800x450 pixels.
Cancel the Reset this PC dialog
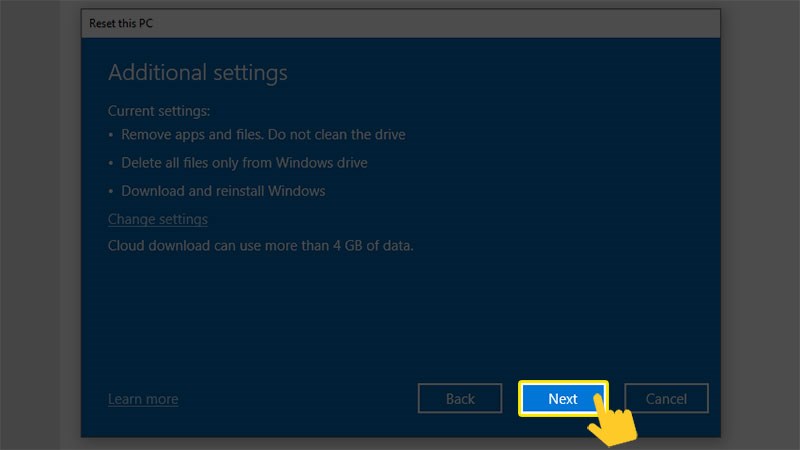pyautogui.click(x=666, y=398)
